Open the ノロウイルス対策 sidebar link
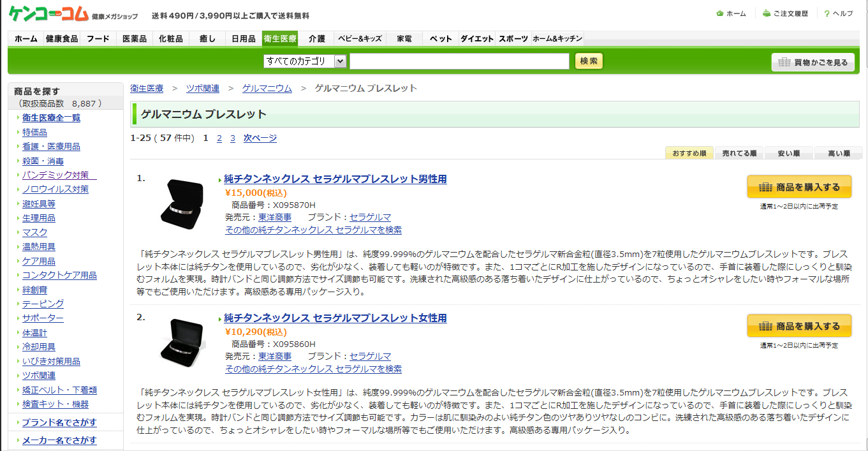This screenshot has width=868, height=451. (55, 189)
